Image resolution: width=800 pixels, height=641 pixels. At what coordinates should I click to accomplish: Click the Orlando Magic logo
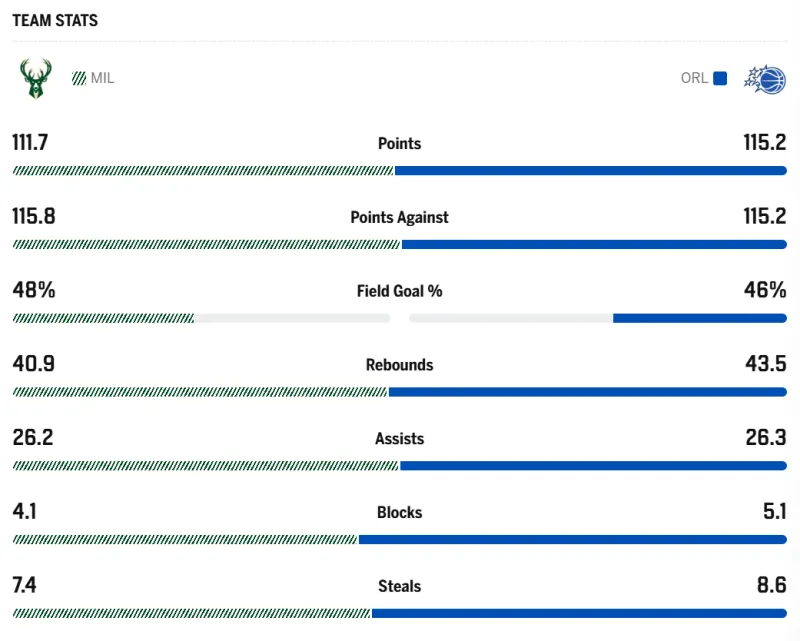pyautogui.click(x=765, y=78)
